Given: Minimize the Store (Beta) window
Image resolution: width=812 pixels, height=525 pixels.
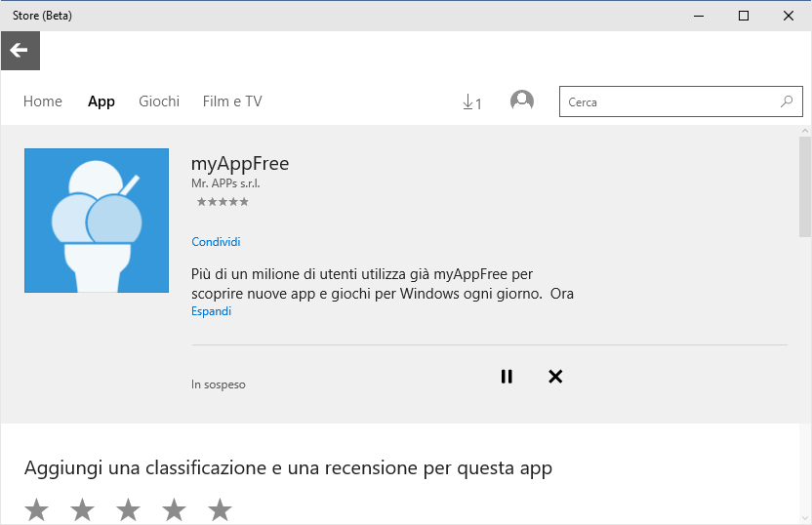Looking at the screenshot, I should [x=699, y=16].
